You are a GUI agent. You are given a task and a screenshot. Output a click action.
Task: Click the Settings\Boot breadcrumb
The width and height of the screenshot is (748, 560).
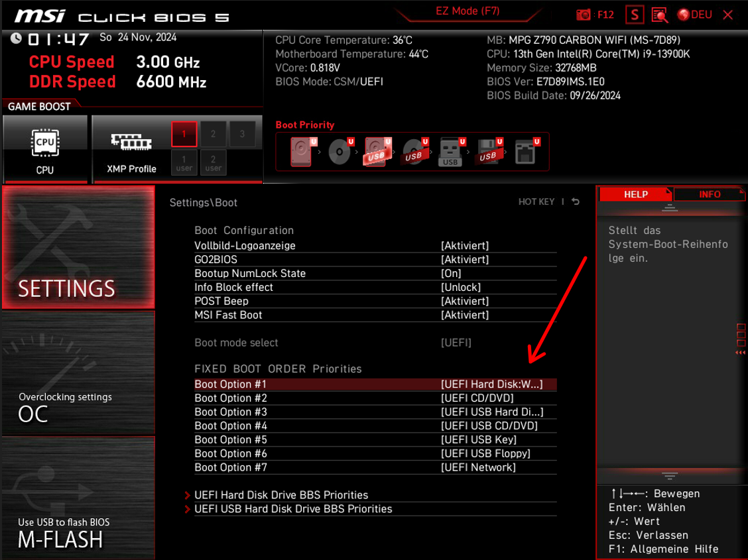[203, 203]
